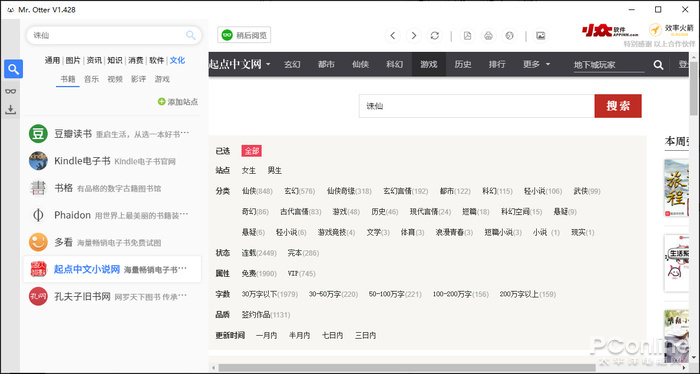
Task: Open the read-later glasses sidebar icon
Action: pyautogui.click(x=11, y=91)
